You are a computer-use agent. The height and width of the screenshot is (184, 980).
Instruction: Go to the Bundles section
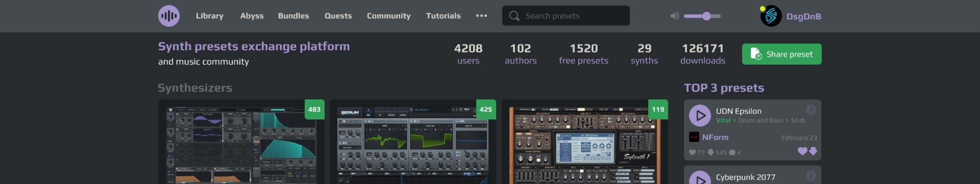click(x=293, y=16)
